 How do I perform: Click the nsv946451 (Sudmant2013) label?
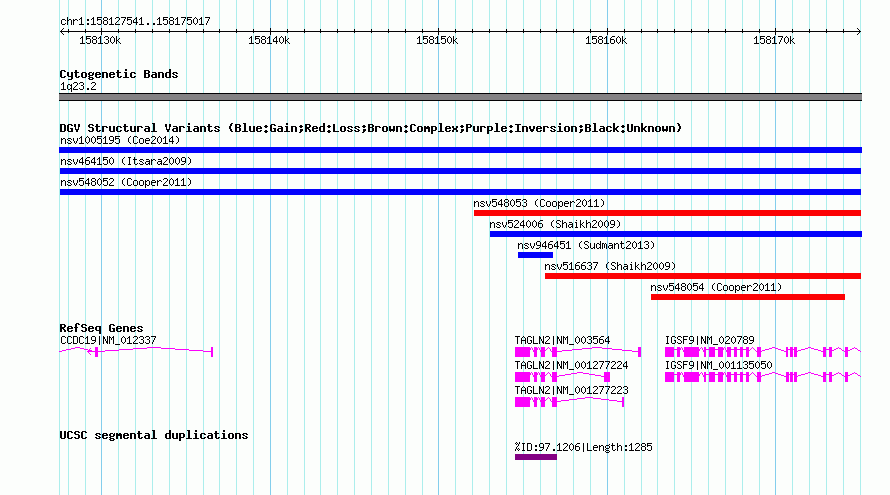586,245
